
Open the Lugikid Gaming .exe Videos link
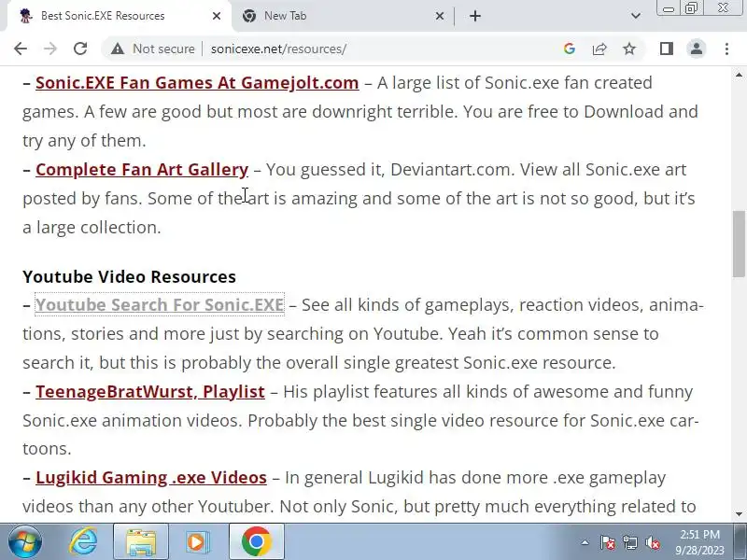151,478
